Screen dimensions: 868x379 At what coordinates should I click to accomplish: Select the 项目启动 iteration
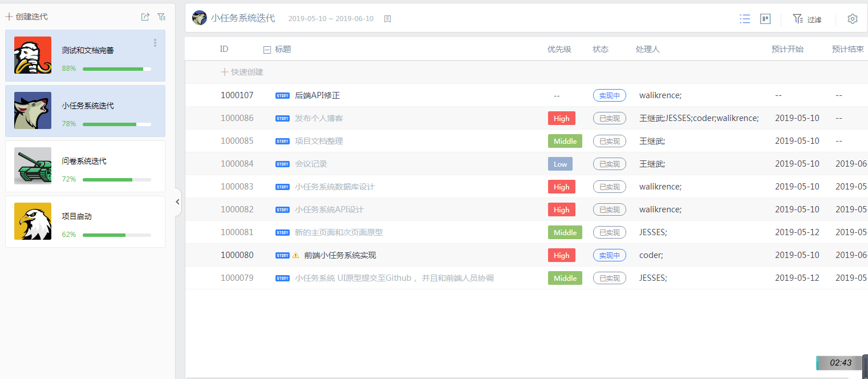point(85,222)
